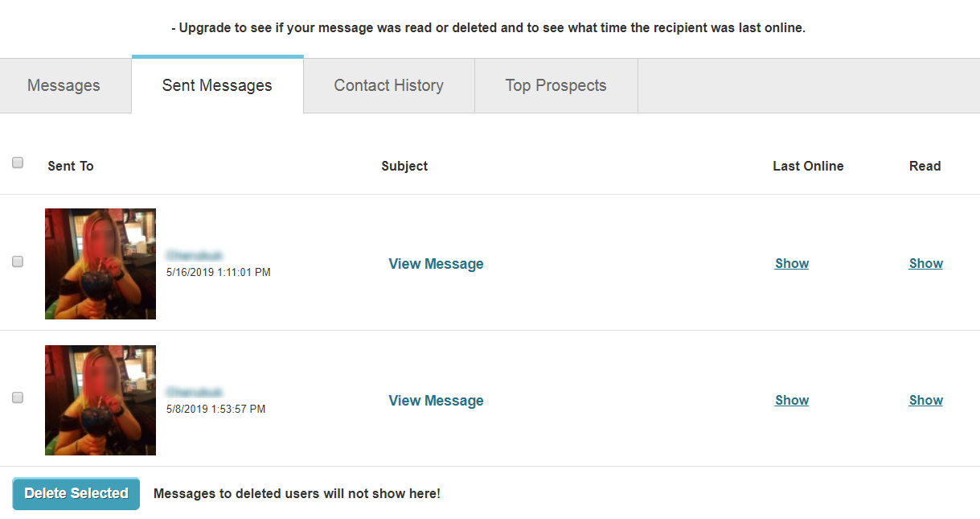Check the box for 5/16/2019 message
The image size is (980, 519).
click(x=18, y=262)
